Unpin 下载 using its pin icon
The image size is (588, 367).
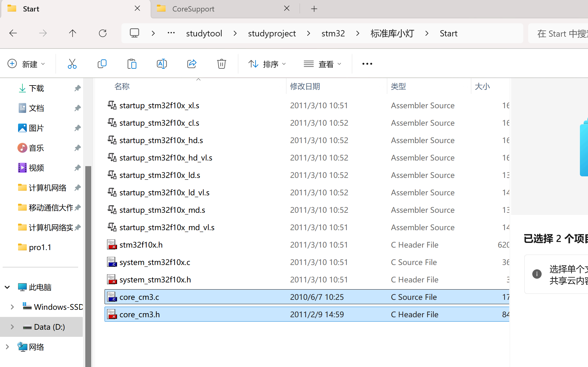tap(78, 88)
